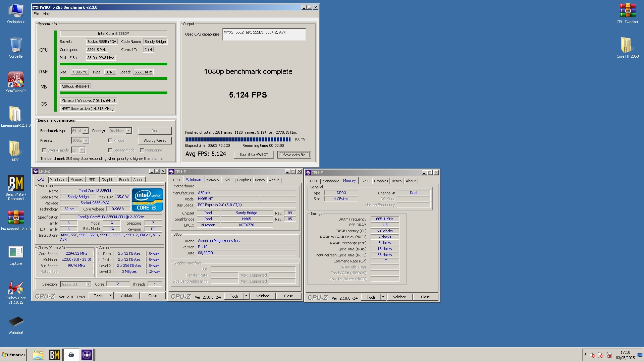
Task: Click the HWBOT x265 title bar icon
Action: 35,7
